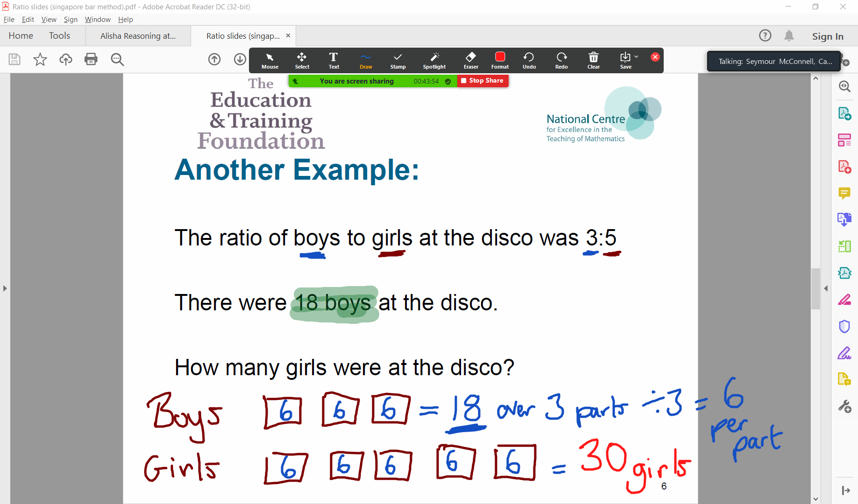Screen dimensions: 858x504
Task: Expand the left navigation pane
Action: coord(5,288)
